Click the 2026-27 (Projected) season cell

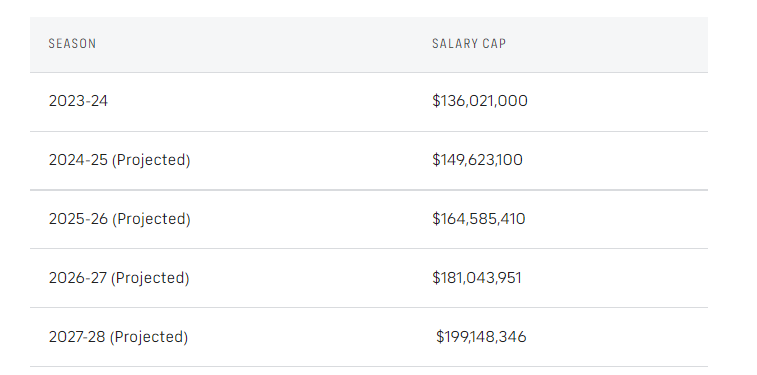coord(119,278)
